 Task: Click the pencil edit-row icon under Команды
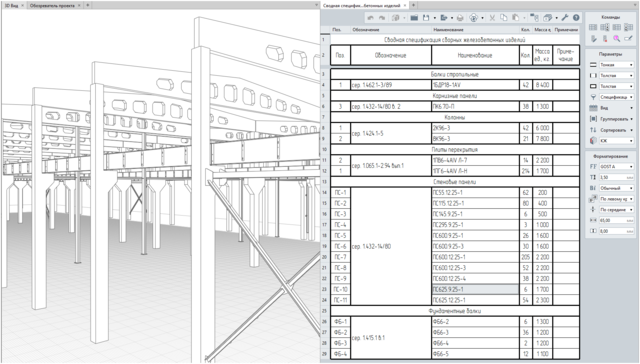tap(629, 38)
